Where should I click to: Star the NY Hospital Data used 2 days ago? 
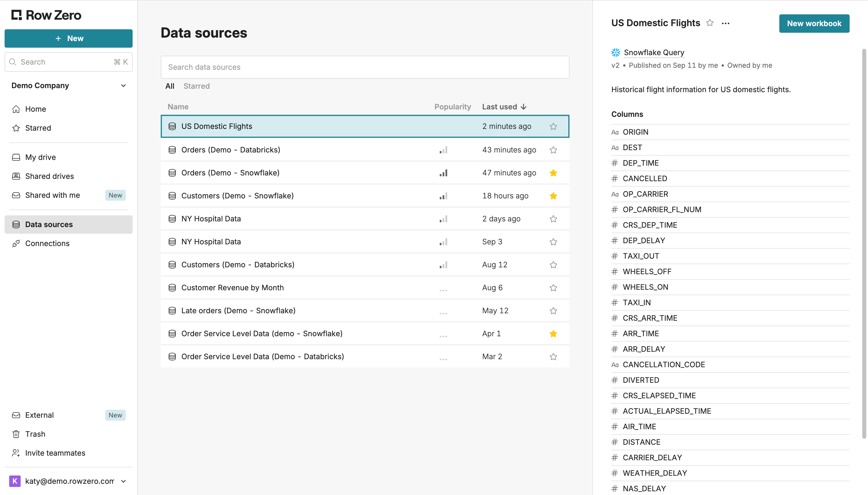[553, 219]
